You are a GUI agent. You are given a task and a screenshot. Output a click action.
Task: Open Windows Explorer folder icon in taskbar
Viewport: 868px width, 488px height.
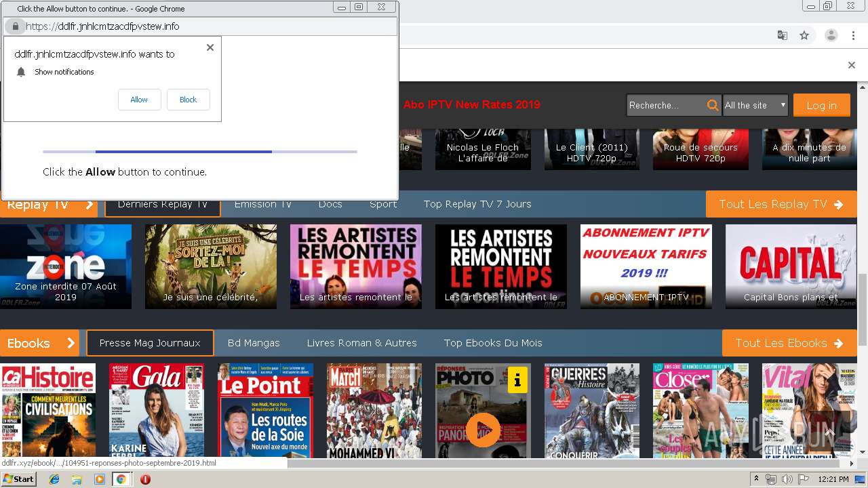click(x=77, y=479)
